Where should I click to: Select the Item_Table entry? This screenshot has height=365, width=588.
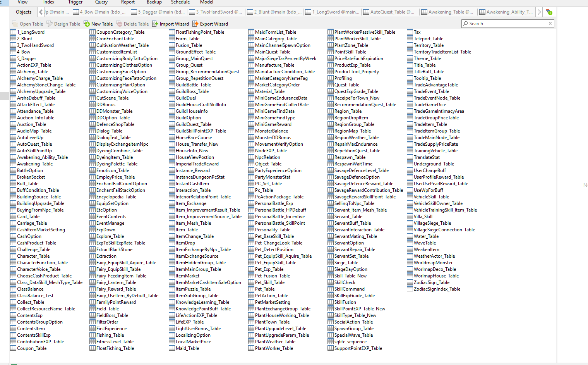[187, 230]
